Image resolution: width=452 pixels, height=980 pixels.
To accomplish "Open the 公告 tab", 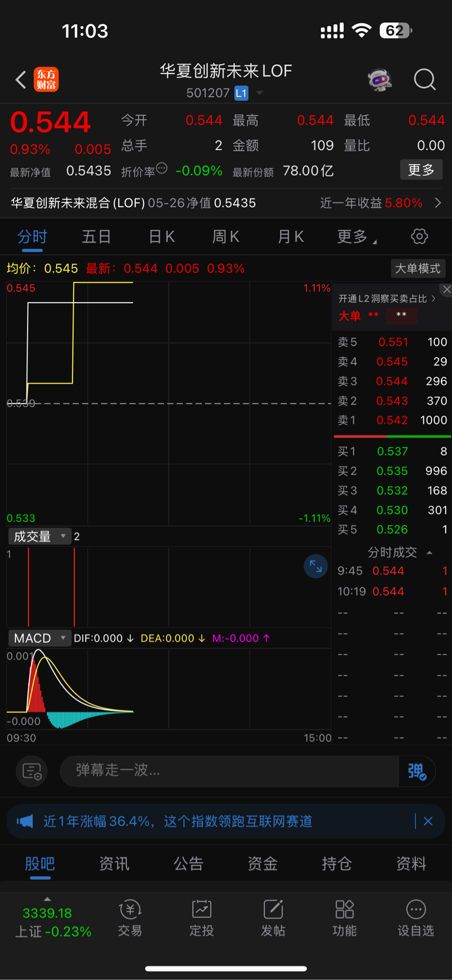I will (x=188, y=863).
